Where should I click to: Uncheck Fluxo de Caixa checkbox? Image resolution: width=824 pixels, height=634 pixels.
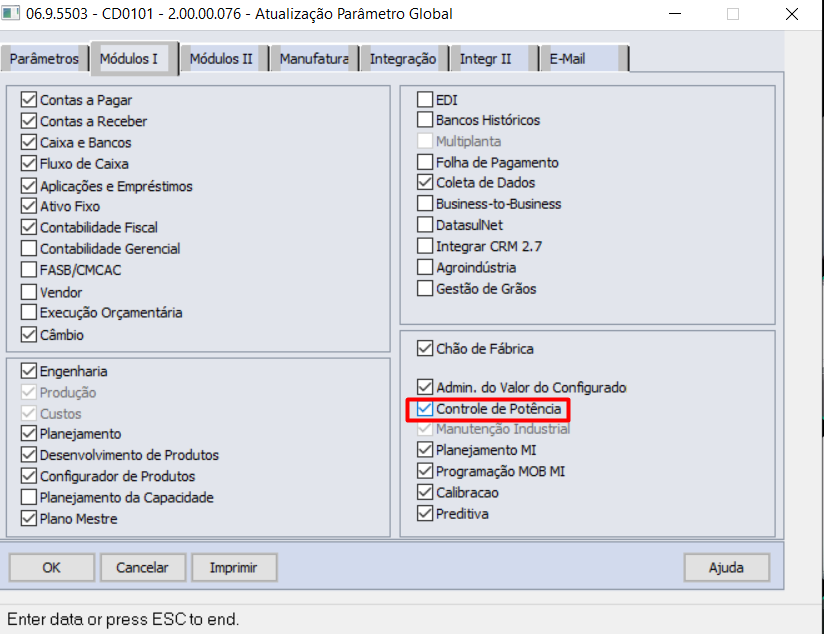29,163
